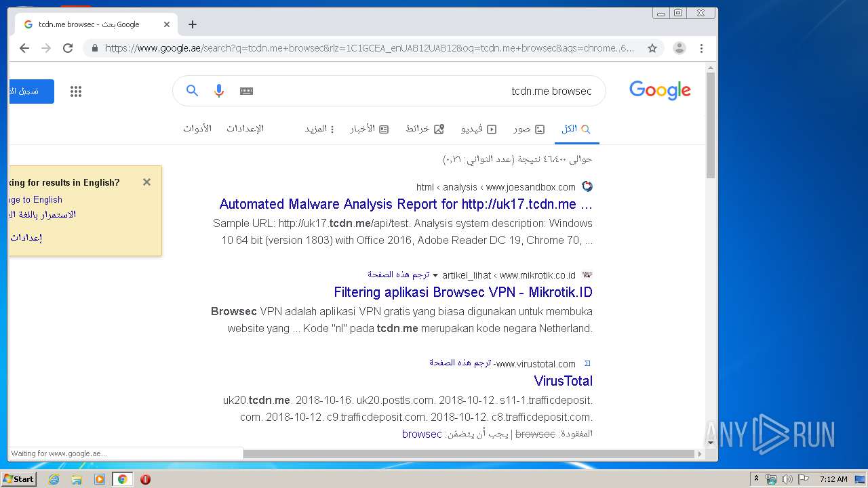Open the VirusTotal result
Screen dimensions: 868x488
click(x=564, y=381)
